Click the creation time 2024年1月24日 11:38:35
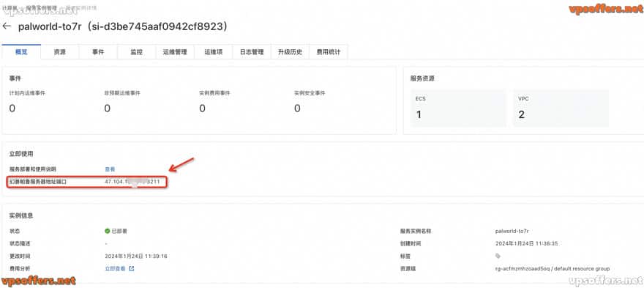Image resolution: width=644 pixels, height=288 pixels. coord(527,243)
